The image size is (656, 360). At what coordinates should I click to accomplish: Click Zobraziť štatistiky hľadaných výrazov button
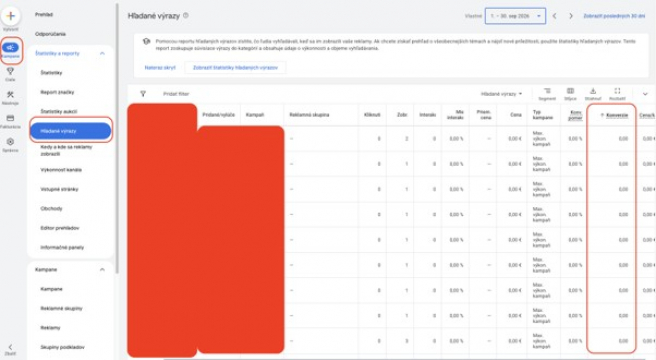(235, 67)
